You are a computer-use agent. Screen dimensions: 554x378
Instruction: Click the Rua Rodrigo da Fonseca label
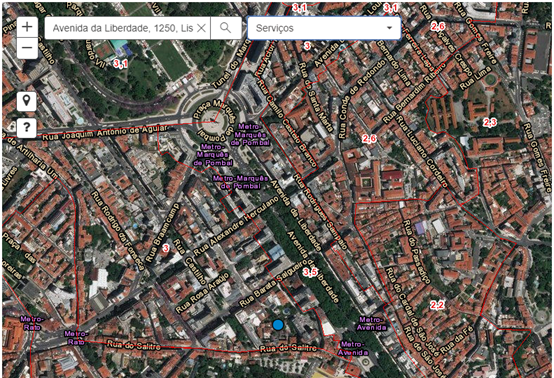(x=118, y=231)
